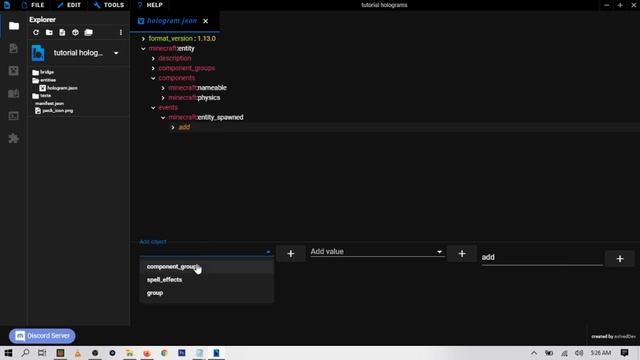Create a new folder from Explorer toolbar
640x360 pixels.
pos(49,32)
